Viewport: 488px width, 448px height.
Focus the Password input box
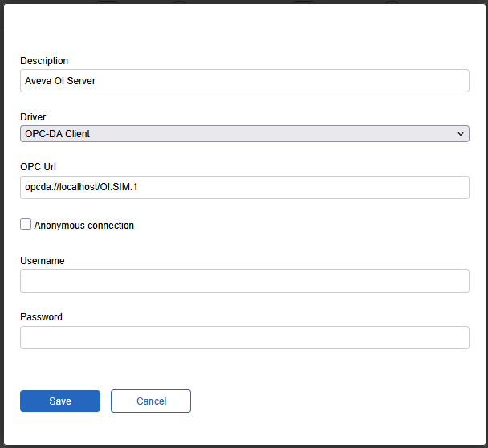244,337
